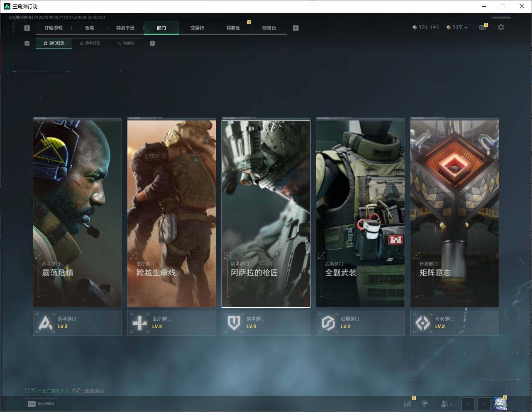Click the 战斗部门 LV.2 button
The width and height of the screenshot is (532, 412).
pyautogui.click(x=77, y=323)
